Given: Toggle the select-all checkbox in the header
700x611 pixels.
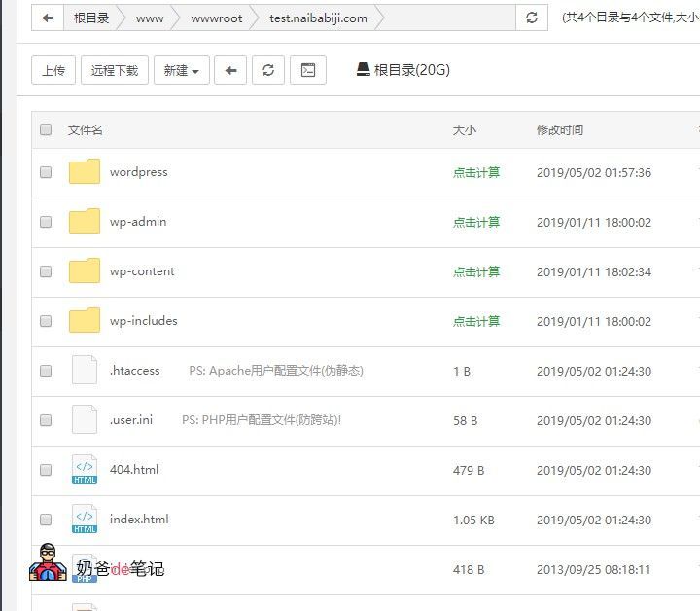Looking at the screenshot, I should (46, 129).
